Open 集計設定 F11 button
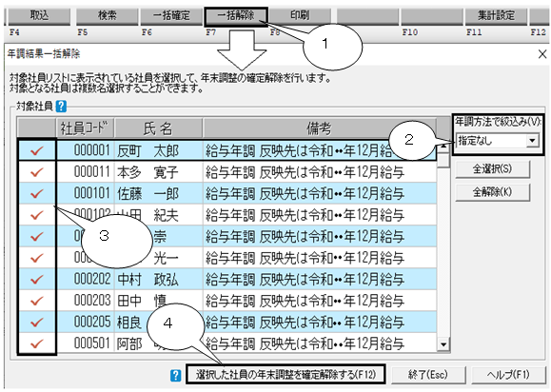 click(x=496, y=16)
